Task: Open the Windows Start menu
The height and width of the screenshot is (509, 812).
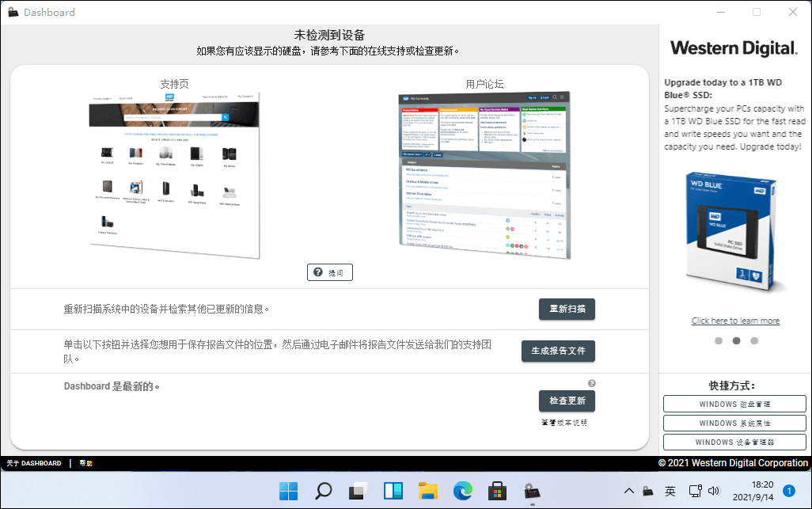Action: pos(288,491)
